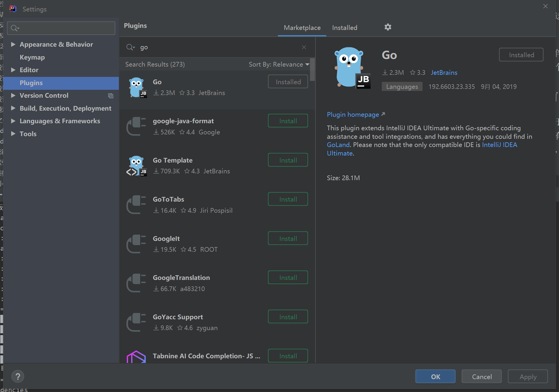The height and width of the screenshot is (392, 559).
Task: Expand the Tools tree node
Action: click(13, 134)
